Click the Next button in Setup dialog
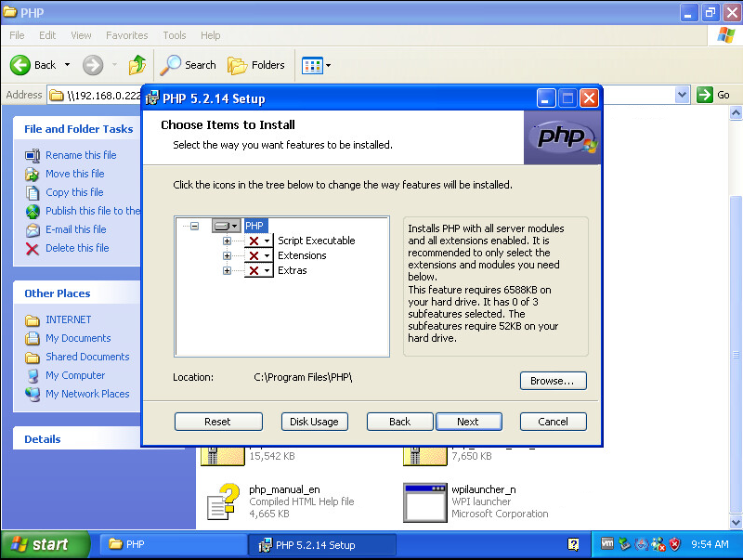743x560 pixels. (468, 422)
